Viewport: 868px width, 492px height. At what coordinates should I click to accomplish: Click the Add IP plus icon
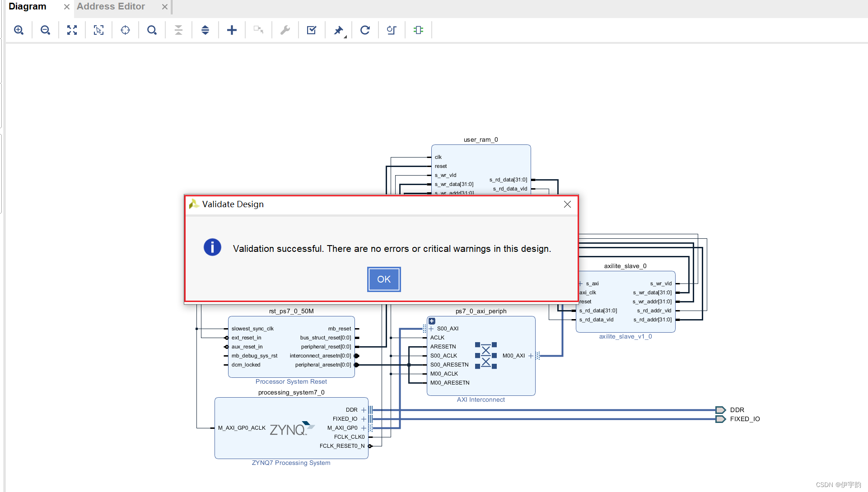click(232, 30)
